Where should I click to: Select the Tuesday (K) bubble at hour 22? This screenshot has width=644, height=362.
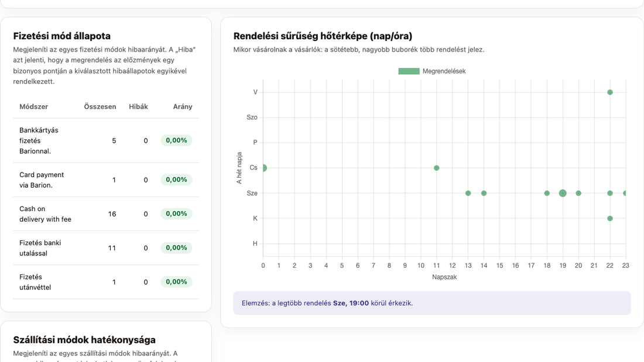point(610,218)
